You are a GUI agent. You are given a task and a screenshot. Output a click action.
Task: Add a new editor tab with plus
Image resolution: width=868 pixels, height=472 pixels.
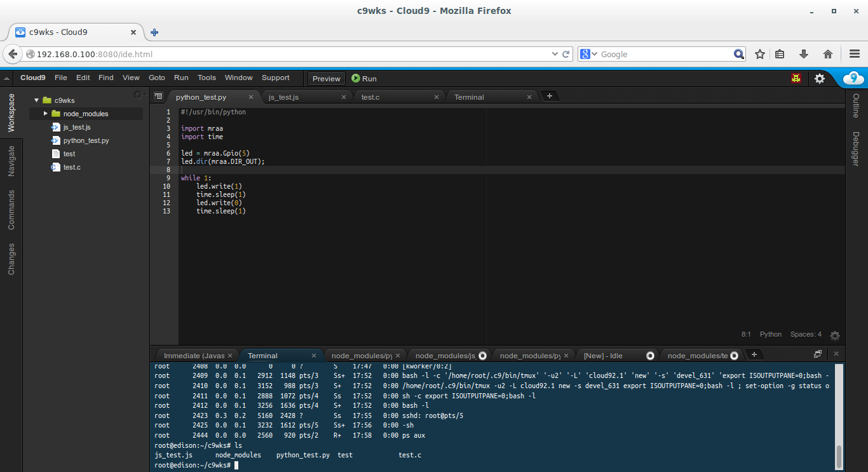pyautogui.click(x=550, y=96)
